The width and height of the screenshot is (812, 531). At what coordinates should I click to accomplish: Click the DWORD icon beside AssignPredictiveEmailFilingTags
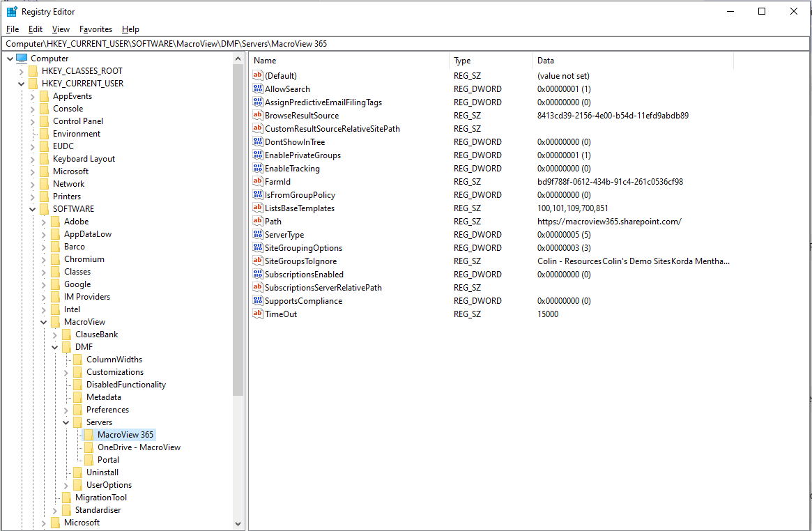point(258,102)
